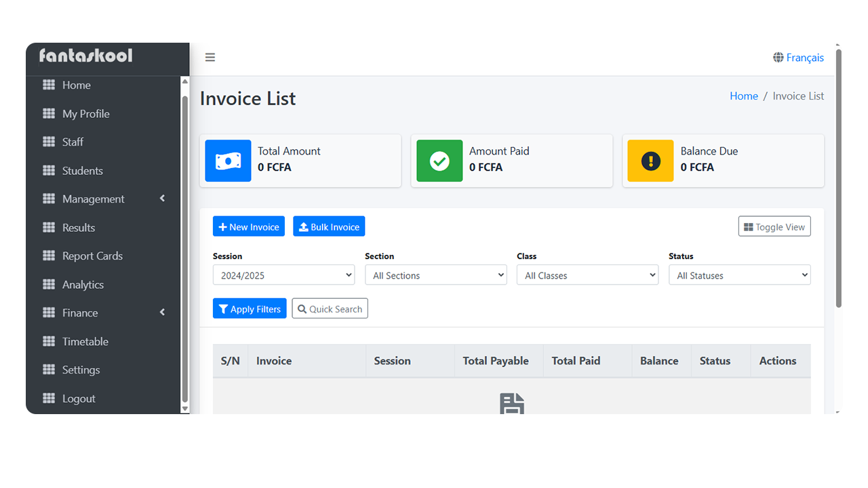Click the hamburger menu icon
The image size is (868, 488).
(210, 58)
